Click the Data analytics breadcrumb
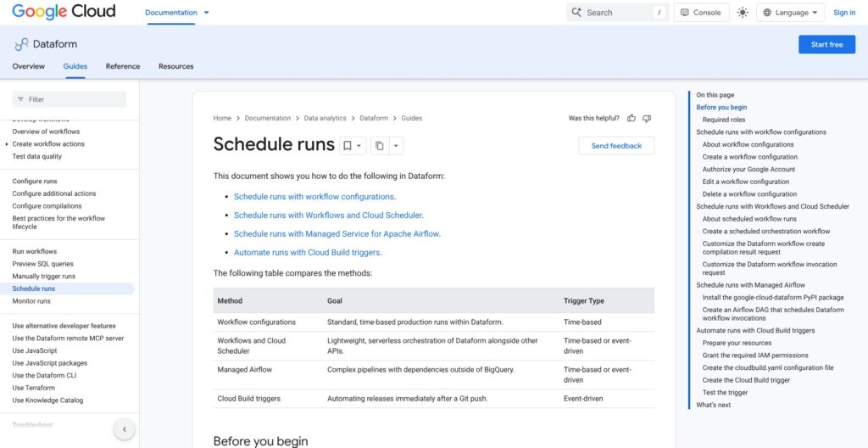The width and height of the screenshot is (868, 448). pos(325,118)
